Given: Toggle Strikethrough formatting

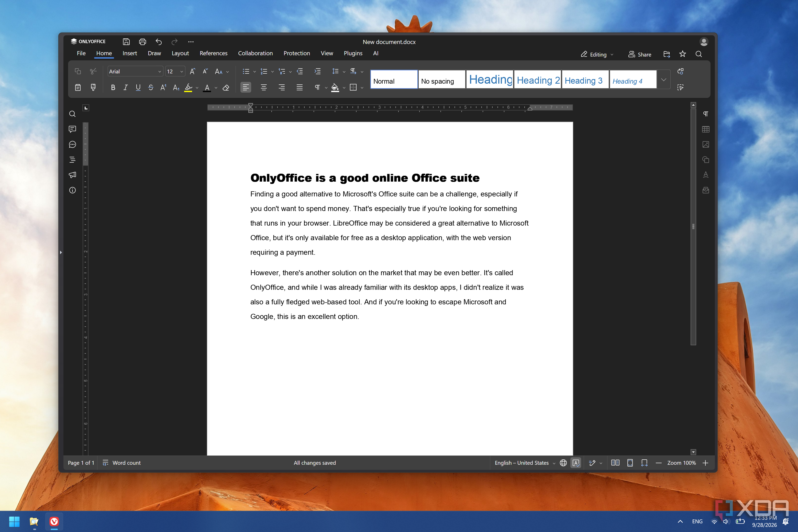Looking at the screenshot, I should (x=151, y=87).
